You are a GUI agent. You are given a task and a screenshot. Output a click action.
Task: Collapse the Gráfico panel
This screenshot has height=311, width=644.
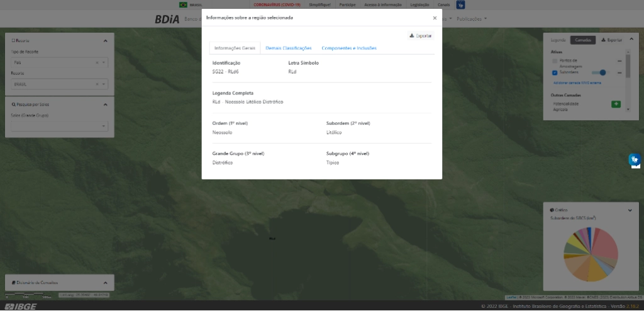coord(630,210)
